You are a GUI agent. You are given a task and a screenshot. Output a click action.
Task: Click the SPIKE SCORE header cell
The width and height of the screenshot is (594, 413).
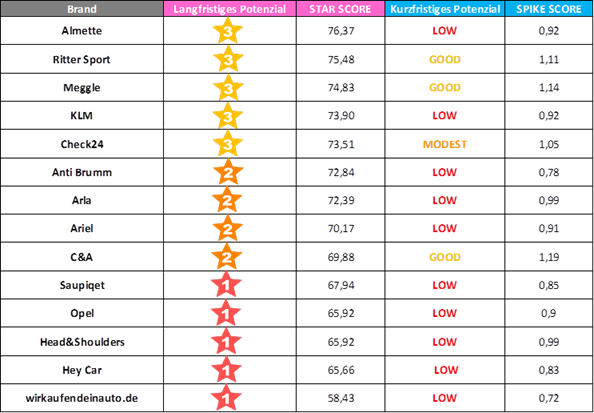pos(549,9)
